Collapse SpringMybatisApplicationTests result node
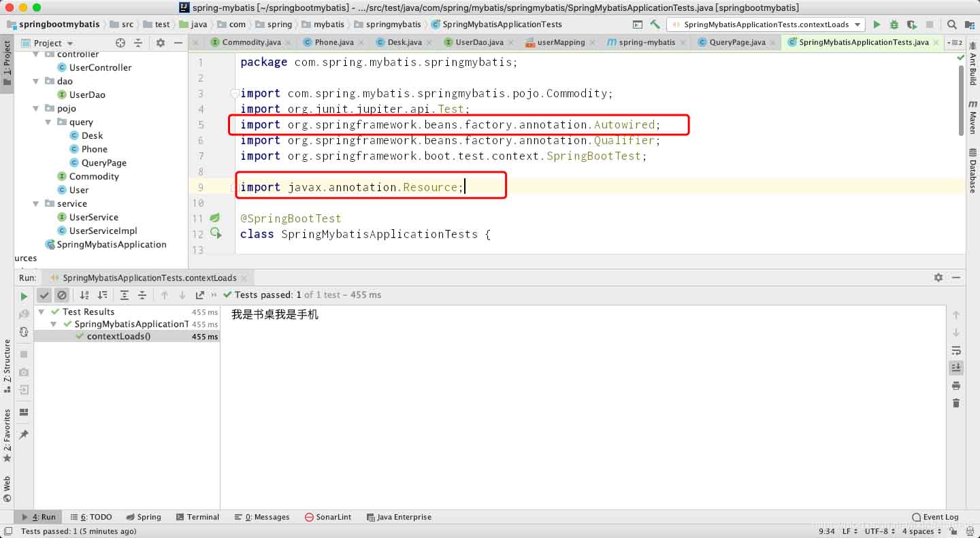This screenshot has height=538, width=980. click(x=54, y=324)
